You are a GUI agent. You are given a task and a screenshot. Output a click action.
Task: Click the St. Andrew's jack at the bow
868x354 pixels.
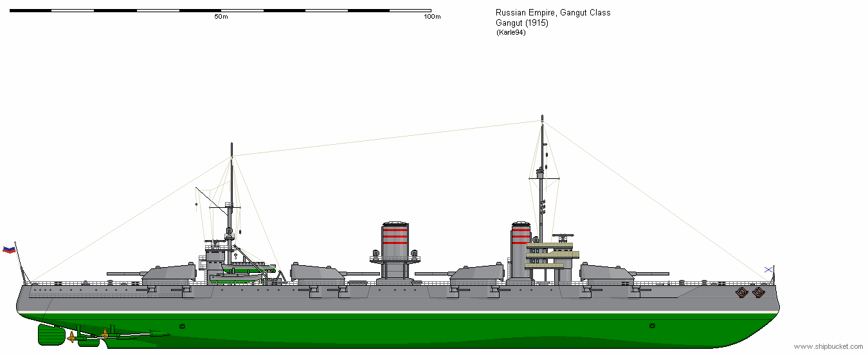768,270
